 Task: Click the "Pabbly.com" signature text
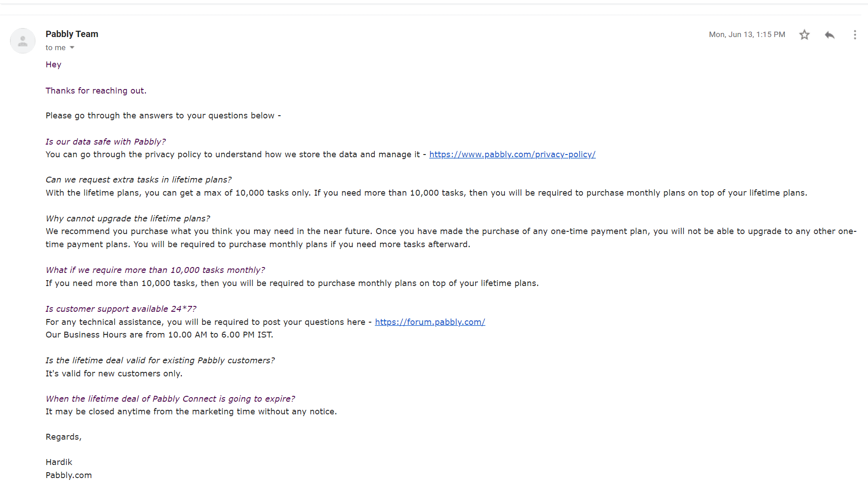[69, 475]
